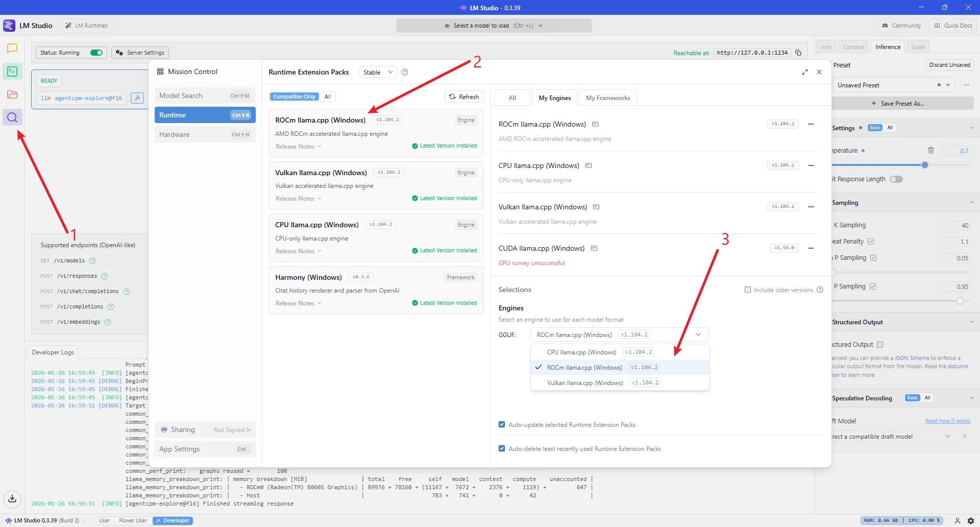Open the GGUF engine selection dropdown
The width and height of the screenshot is (980, 527).
coord(619,334)
